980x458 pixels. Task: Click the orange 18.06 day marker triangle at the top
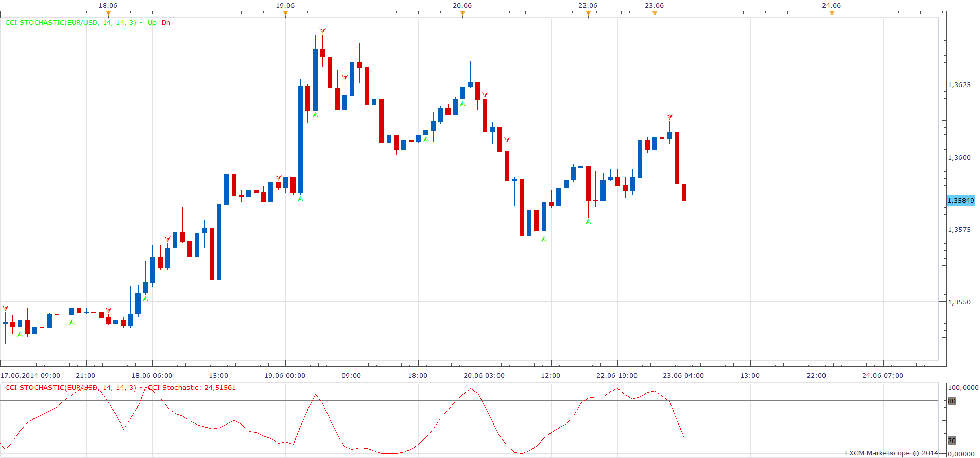[108, 14]
